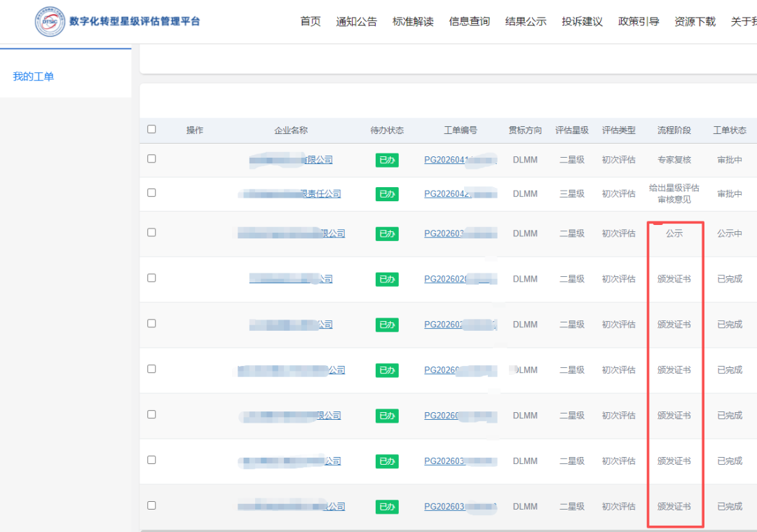This screenshot has width=757, height=532.
Task: Open 政策引导 menu item
Action: click(x=639, y=21)
